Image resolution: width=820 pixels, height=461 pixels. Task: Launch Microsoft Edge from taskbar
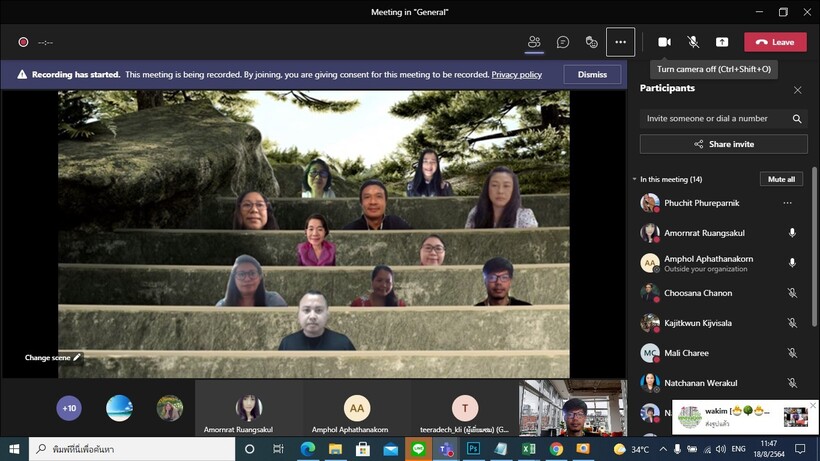click(x=308, y=449)
